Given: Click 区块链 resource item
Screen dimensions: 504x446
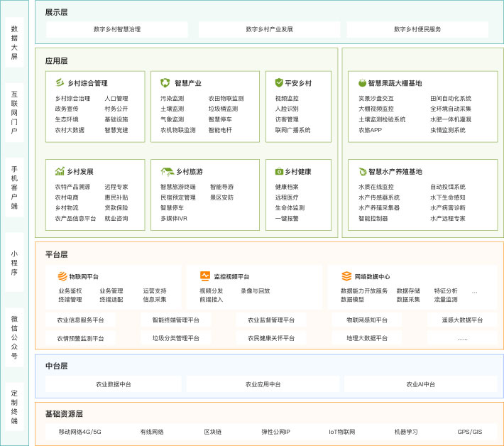Looking at the screenshot, I should click(213, 432).
